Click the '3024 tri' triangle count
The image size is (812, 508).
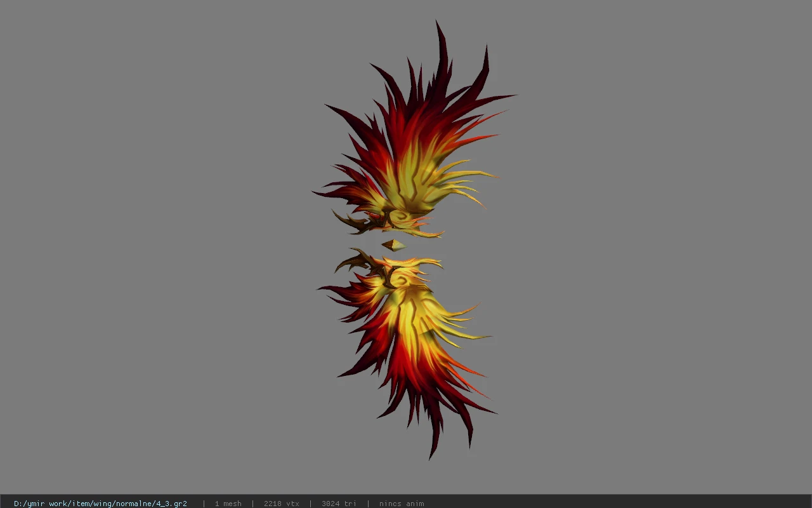pyautogui.click(x=339, y=504)
